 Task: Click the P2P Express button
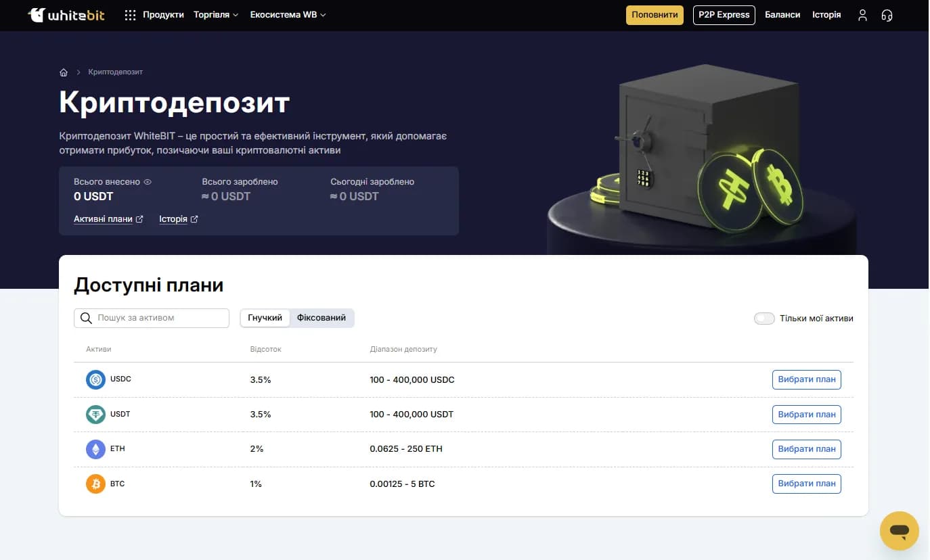coord(724,15)
